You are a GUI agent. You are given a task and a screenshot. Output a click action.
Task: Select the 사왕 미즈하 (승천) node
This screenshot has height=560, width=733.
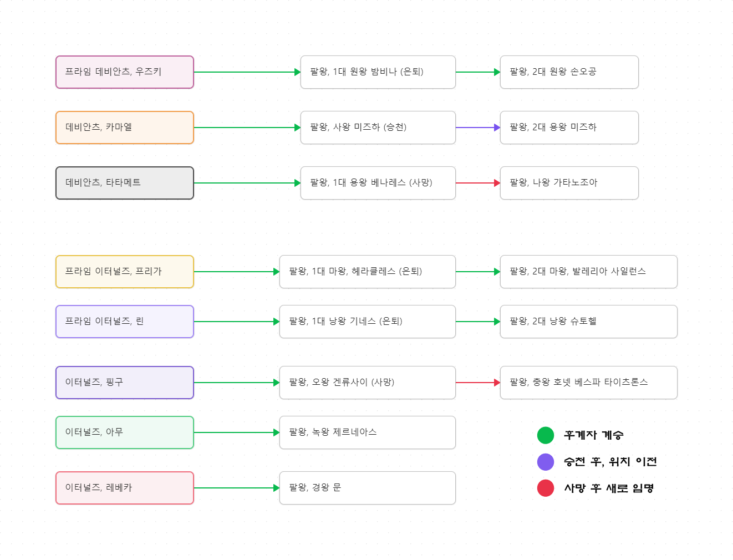tap(378, 128)
